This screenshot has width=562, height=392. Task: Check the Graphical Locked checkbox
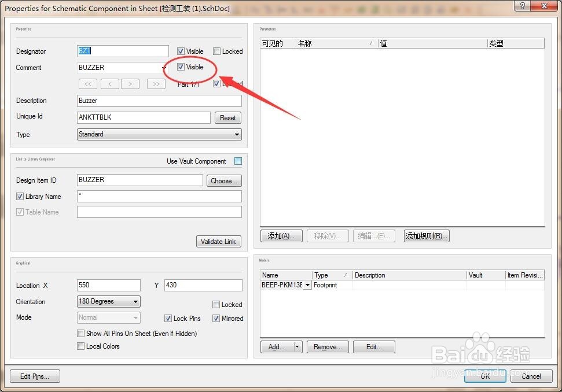216,304
